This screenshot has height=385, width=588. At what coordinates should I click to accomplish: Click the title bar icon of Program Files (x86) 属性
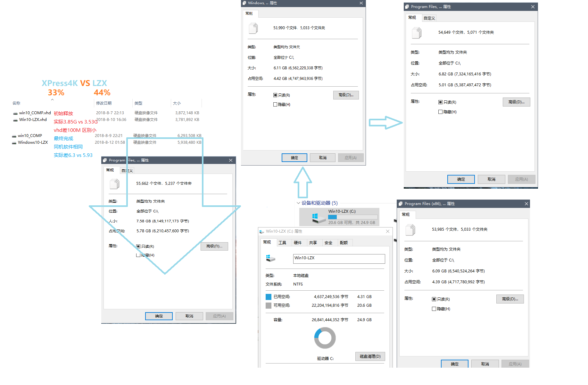point(401,204)
